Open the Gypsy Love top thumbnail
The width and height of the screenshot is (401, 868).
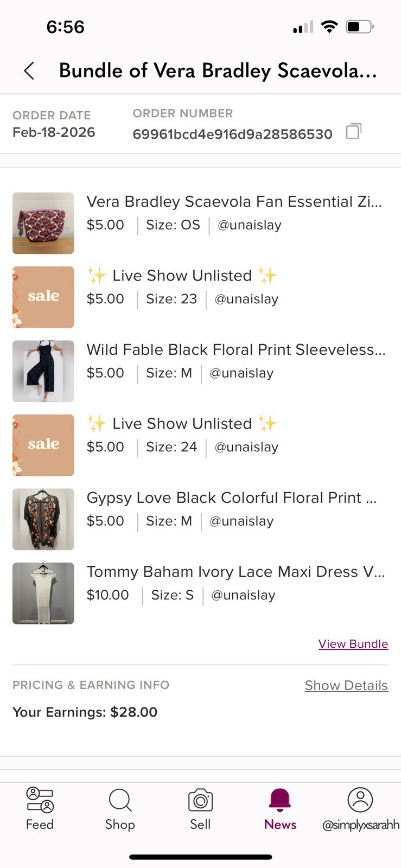pyautogui.click(x=43, y=519)
